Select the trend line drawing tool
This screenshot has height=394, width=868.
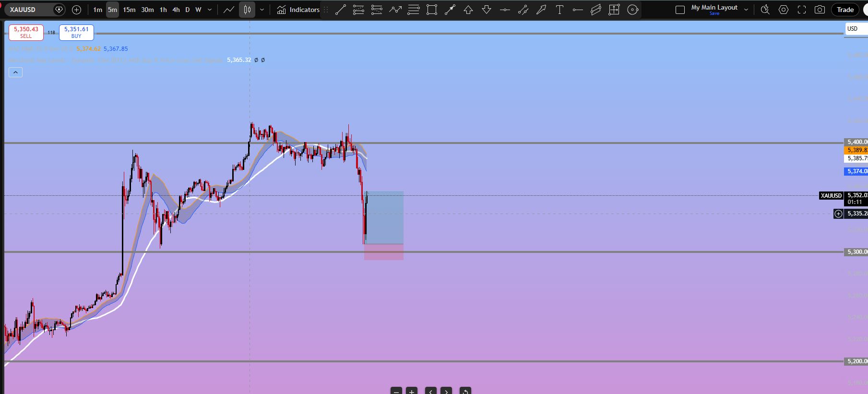pyautogui.click(x=340, y=10)
